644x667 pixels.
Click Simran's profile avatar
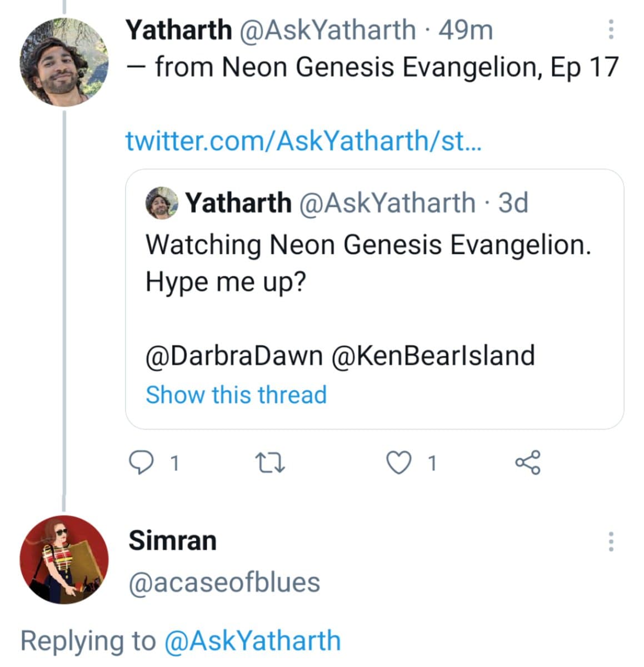(x=65, y=559)
